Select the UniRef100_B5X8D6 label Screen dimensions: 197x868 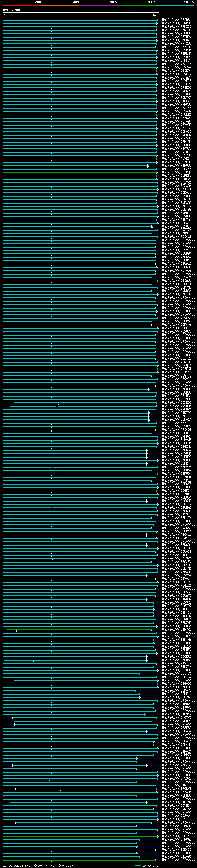(176, 186)
